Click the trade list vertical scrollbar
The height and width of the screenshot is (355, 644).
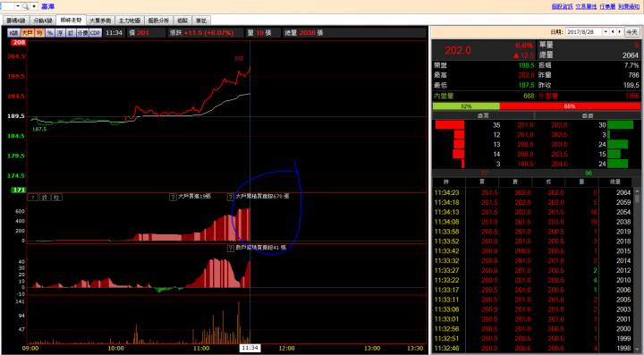637,269
